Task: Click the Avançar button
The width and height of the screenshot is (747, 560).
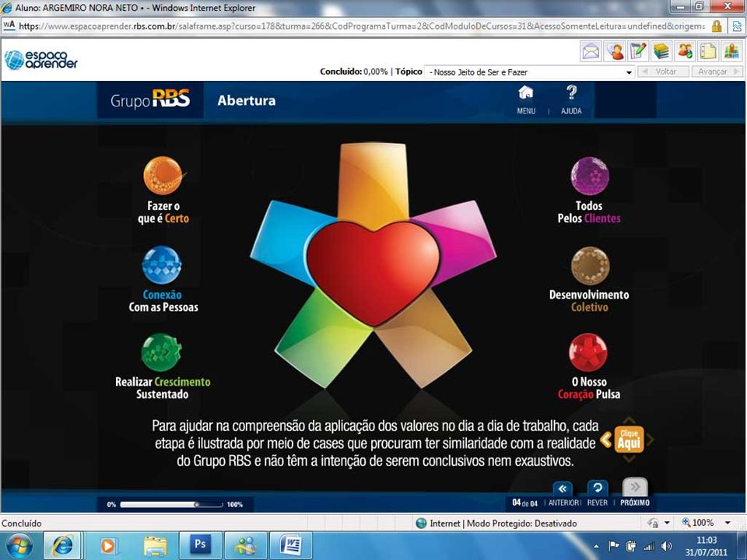Action: tap(717, 72)
